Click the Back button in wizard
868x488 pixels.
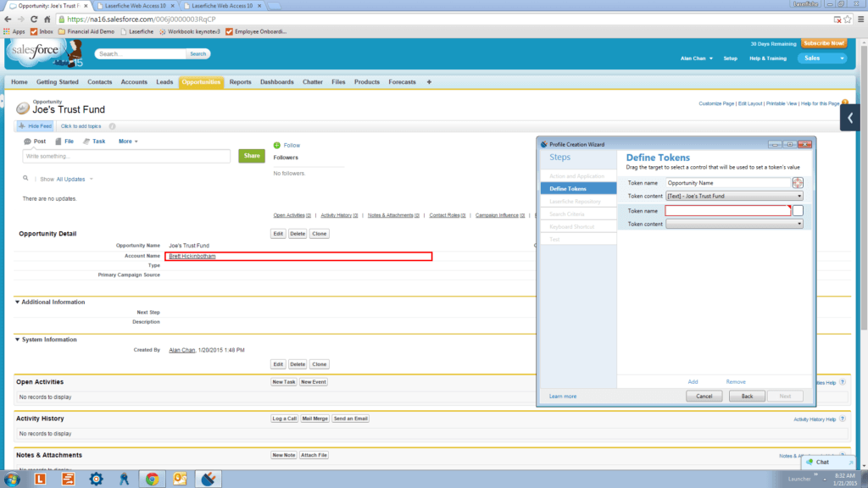pyautogui.click(x=747, y=396)
